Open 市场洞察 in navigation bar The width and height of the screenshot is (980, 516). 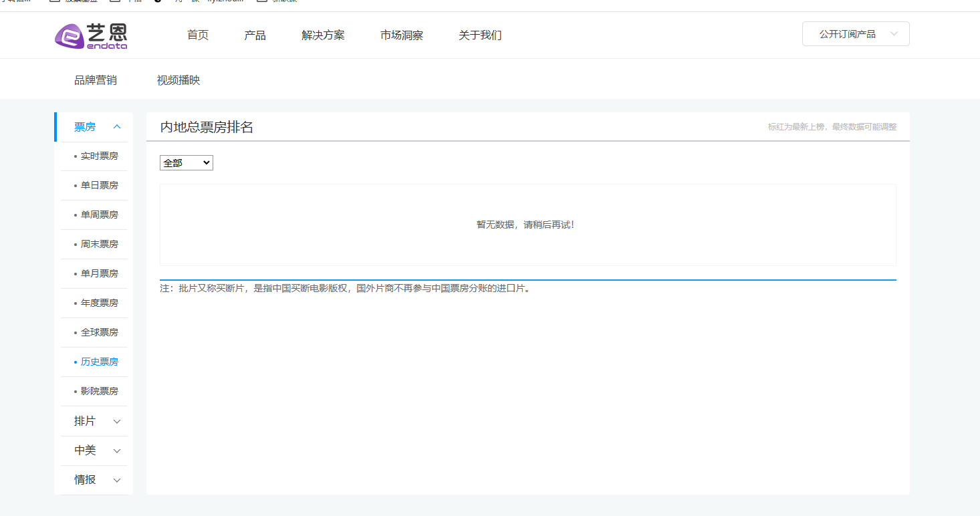click(401, 35)
